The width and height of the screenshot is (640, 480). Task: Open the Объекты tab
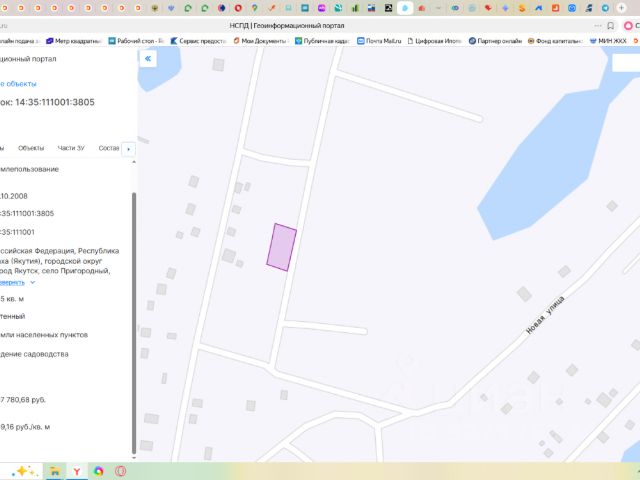click(31, 148)
